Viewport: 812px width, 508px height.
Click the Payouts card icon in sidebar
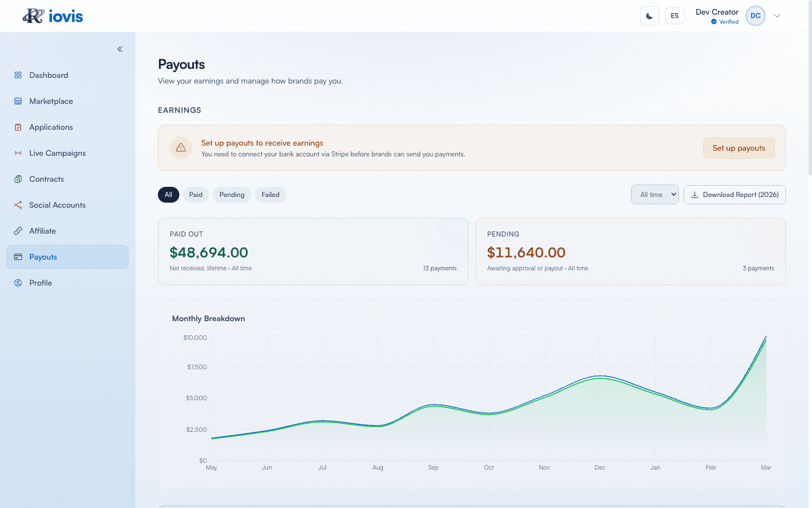point(18,257)
